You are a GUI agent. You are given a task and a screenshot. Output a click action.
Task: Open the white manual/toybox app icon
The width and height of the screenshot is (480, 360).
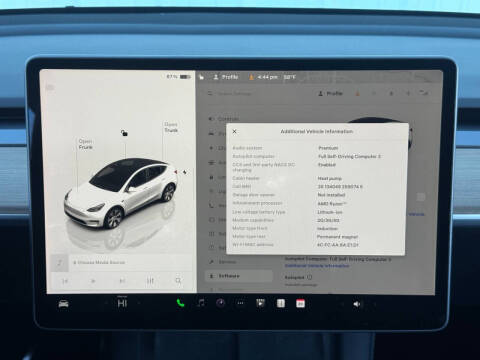pyautogui.click(x=281, y=303)
